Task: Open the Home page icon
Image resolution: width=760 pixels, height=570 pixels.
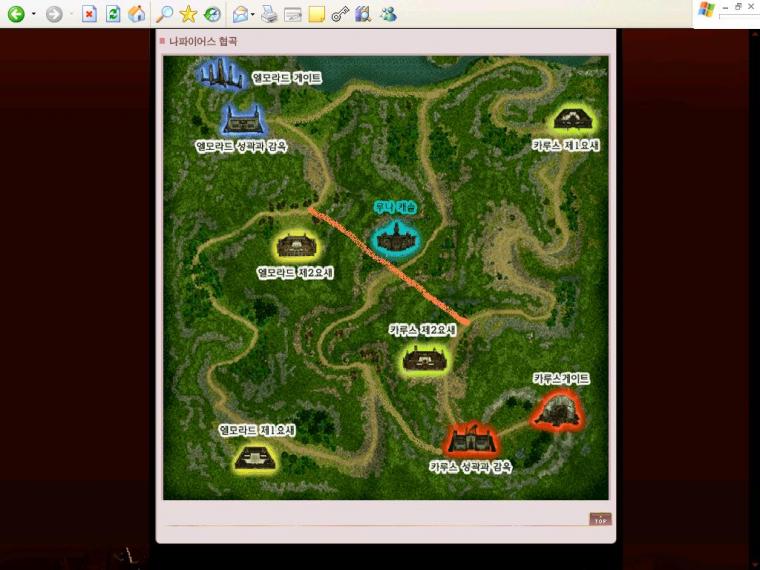Action: tap(137, 14)
